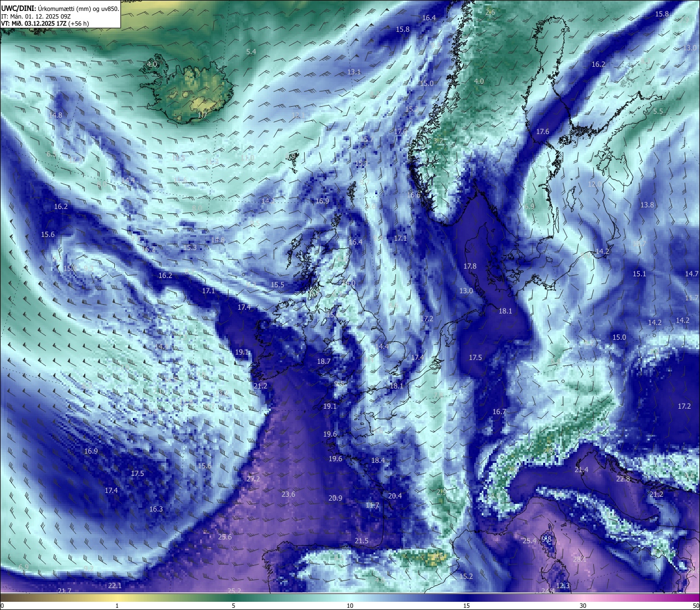Click the UWC/DINI Úrkomumætti title text
Viewport: 700px width, 610px height.
(60, 8)
